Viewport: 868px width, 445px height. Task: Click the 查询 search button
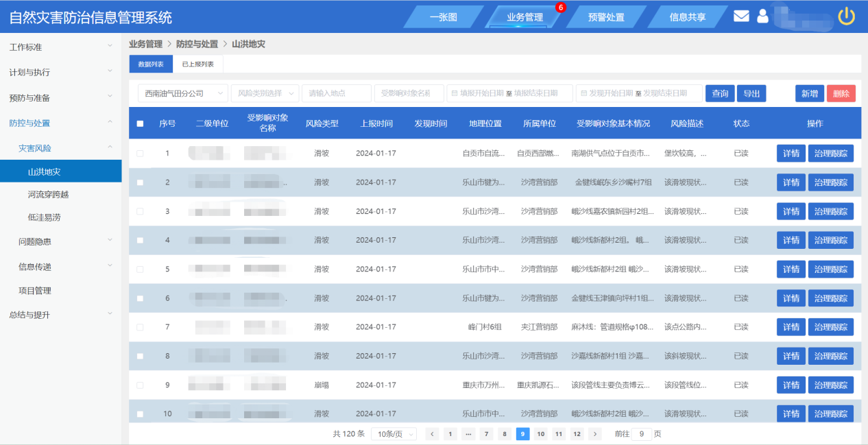tap(720, 94)
